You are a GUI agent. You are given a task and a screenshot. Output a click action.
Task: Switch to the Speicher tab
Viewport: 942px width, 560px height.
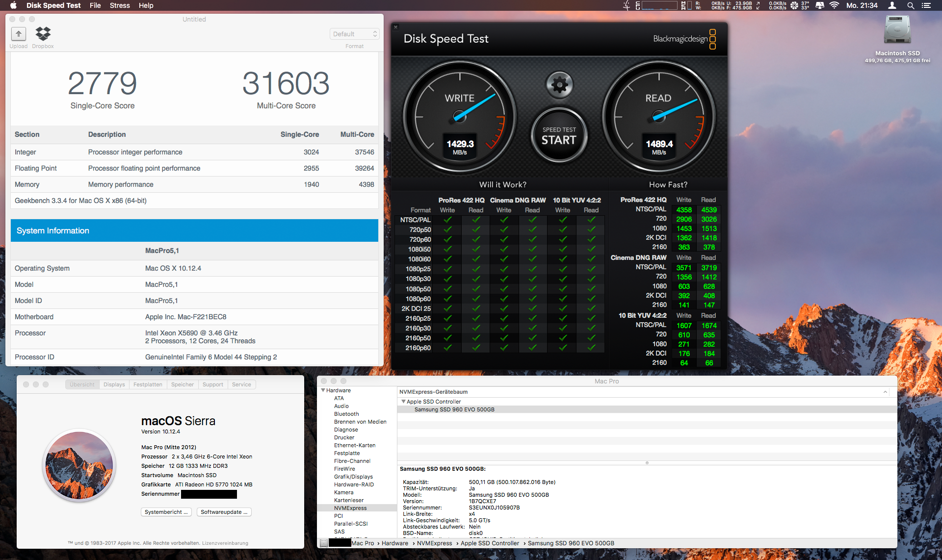tap(183, 384)
